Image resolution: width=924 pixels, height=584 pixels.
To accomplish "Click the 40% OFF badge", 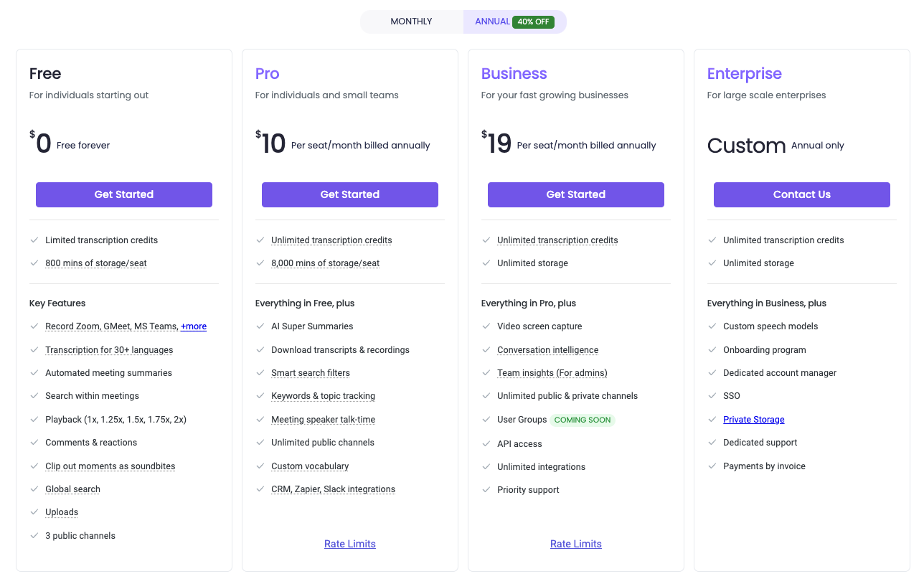I will [x=533, y=22].
